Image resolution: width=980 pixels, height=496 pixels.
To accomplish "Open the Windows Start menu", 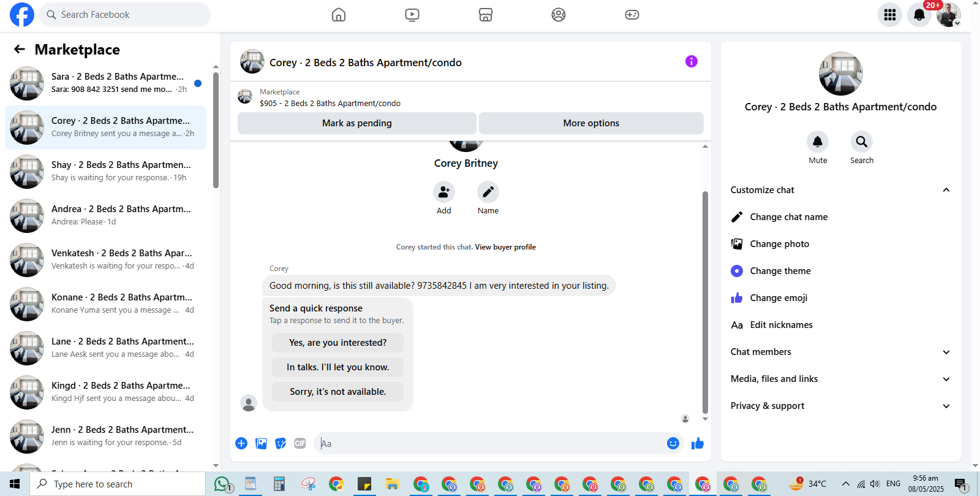I will click(15, 484).
